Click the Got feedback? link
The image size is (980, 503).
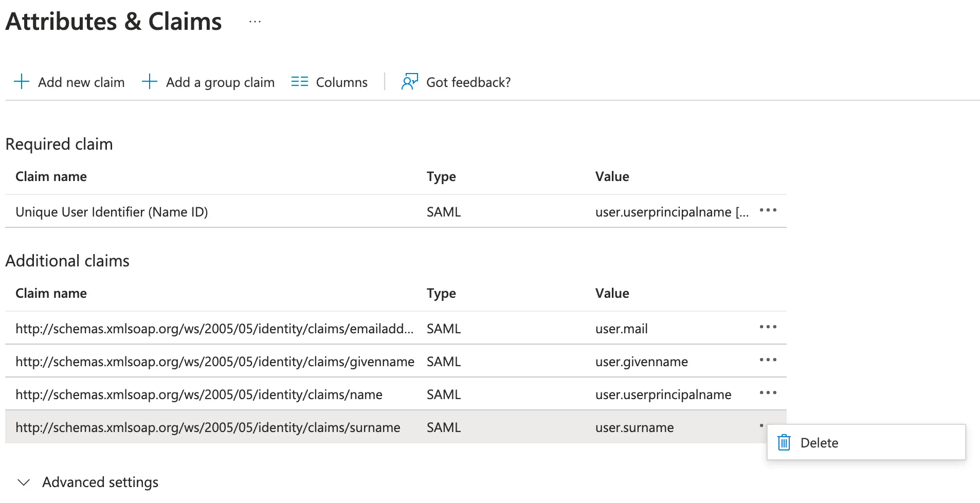[468, 82]
